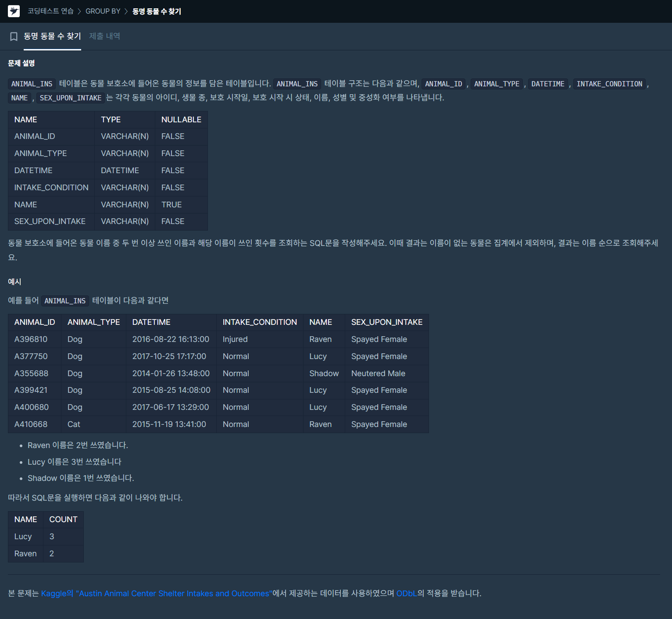Click the Lucy 이름은 3번 쓰였습니다 bullet
The width and height of the screenshot is (672, 619).
click(x=75, y=462)
